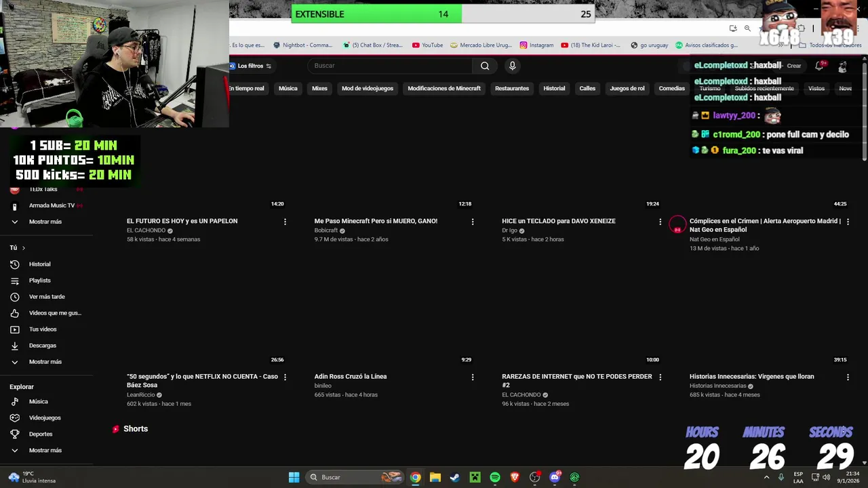Viewport: 868px width, 488px height.
Task: Open File Explorer from the taskbar
Action: 435,477
